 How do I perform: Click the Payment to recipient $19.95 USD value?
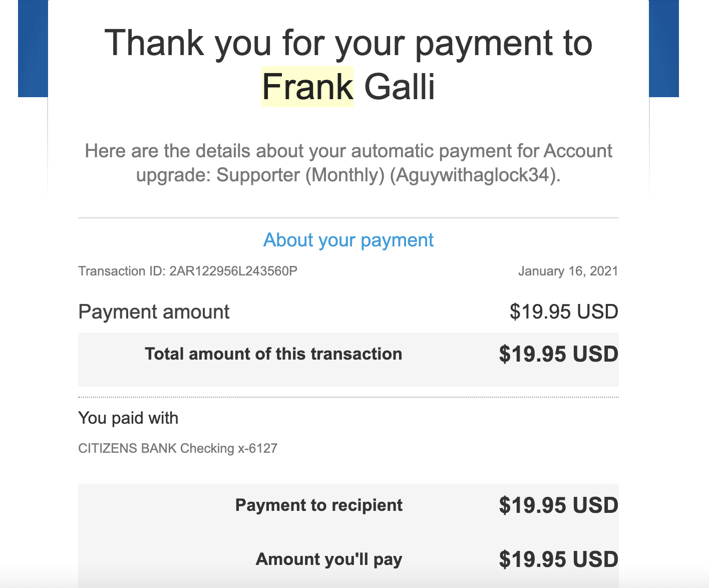coord(558,506)
